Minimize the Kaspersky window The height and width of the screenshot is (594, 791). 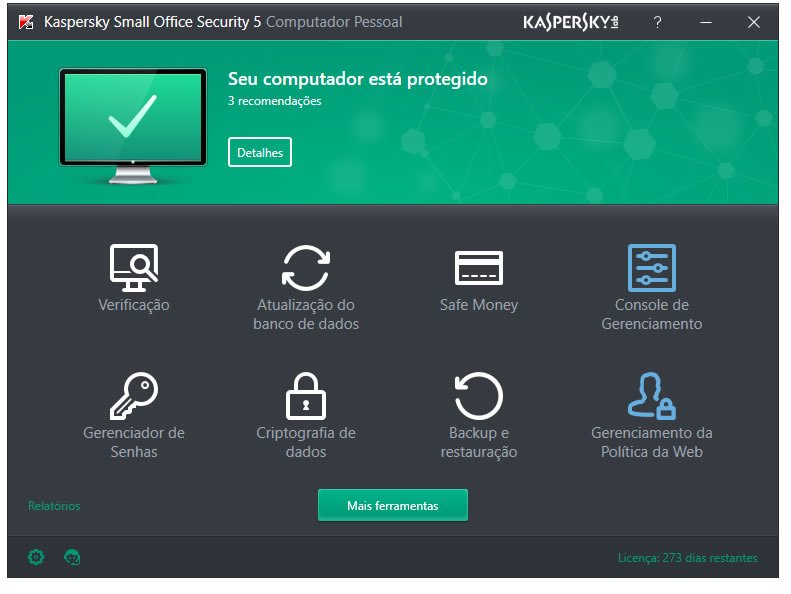click(706, 22)
